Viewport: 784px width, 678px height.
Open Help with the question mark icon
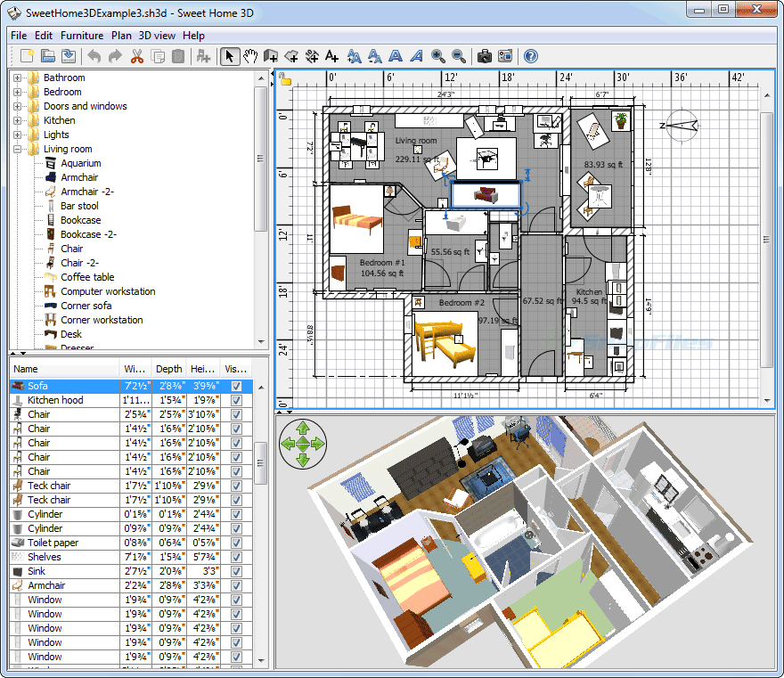[530, 56]
